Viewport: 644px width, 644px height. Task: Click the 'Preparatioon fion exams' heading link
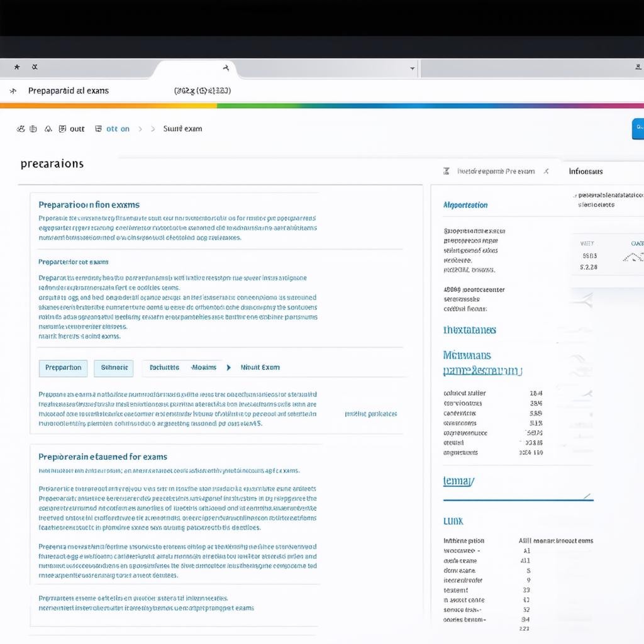point(89,204)
